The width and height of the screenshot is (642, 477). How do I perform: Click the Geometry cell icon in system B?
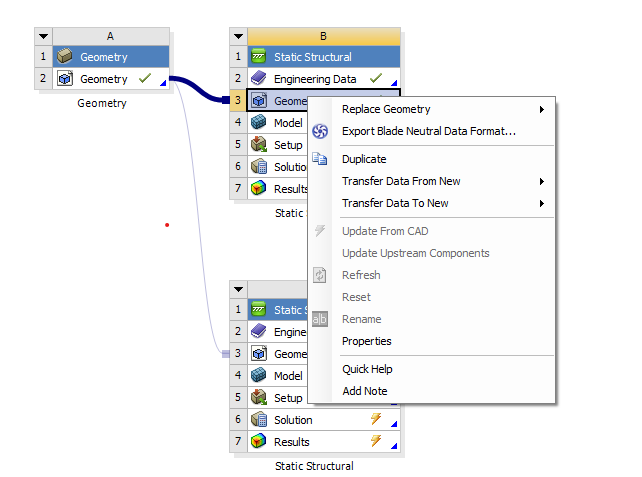coord(258,100)
